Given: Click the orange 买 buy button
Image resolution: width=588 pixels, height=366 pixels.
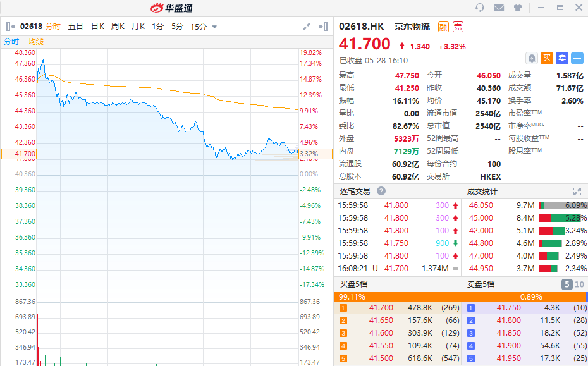Looking at the screenshot, I should 547,58.
